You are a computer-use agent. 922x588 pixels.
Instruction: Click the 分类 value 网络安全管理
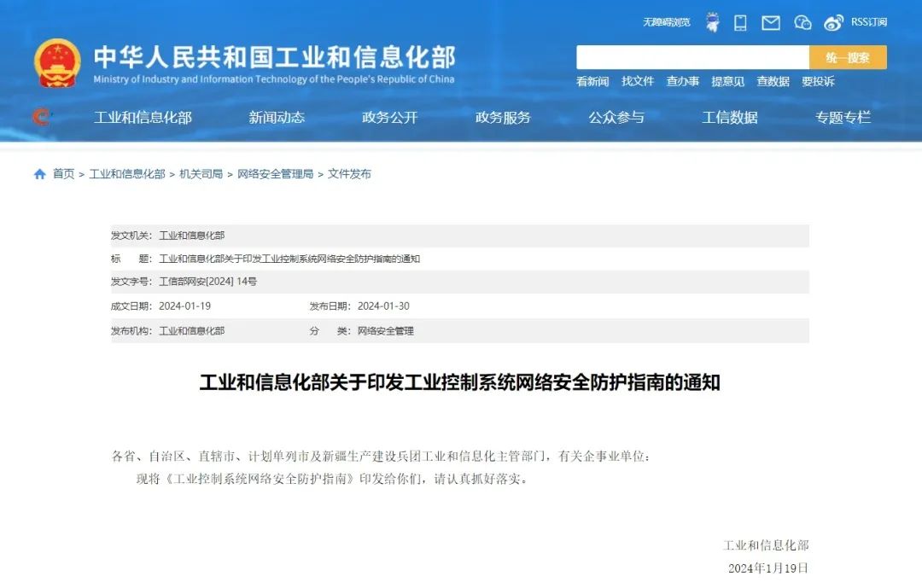(x=386, y=331)
